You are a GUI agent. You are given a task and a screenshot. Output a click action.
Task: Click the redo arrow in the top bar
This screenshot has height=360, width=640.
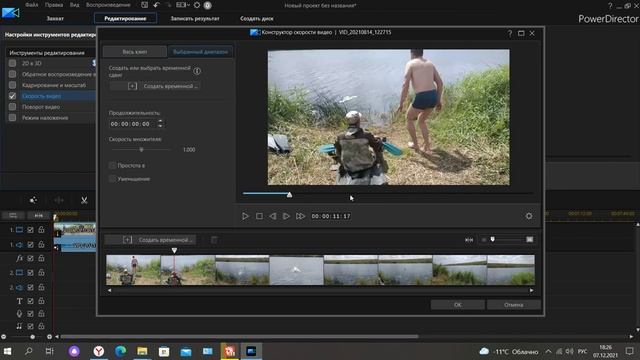coord(169,5)
